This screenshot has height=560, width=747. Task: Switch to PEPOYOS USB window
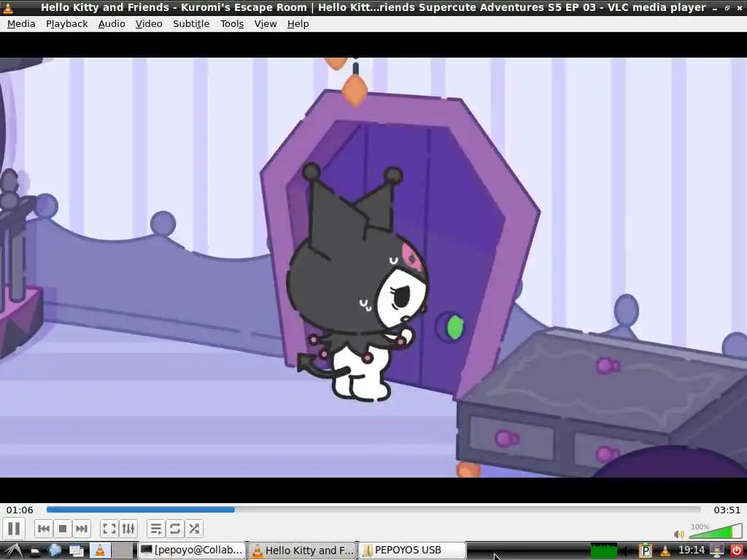click(412, 551)
